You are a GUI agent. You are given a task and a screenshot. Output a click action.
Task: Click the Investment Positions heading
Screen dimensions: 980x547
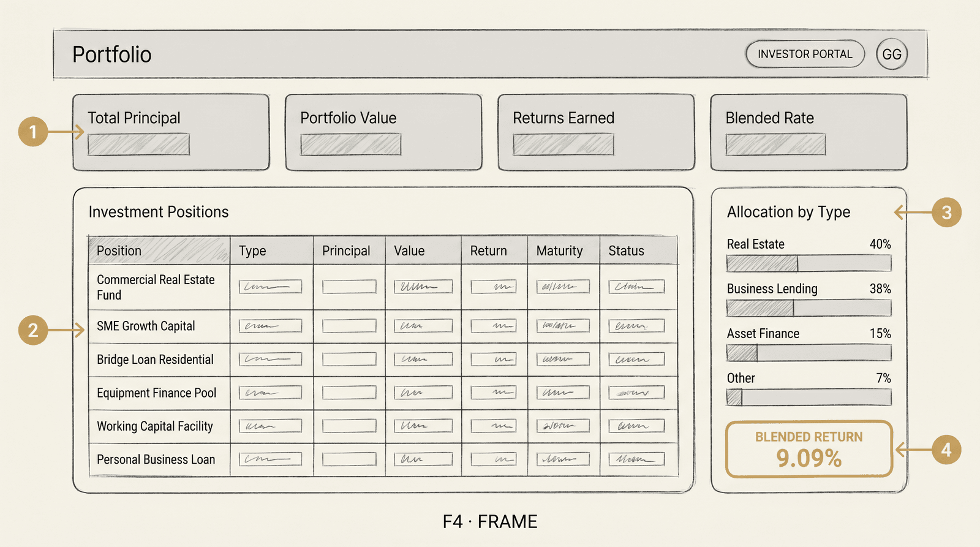[159, 212]
